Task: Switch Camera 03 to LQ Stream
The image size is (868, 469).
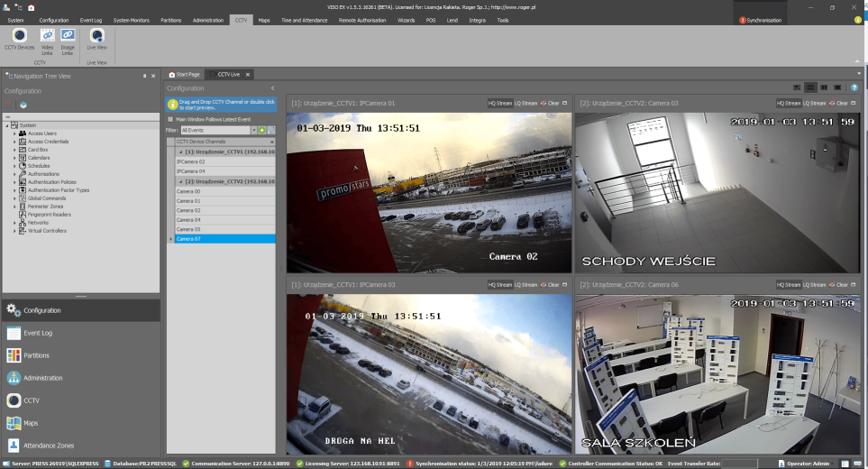Action: point(817,103)
